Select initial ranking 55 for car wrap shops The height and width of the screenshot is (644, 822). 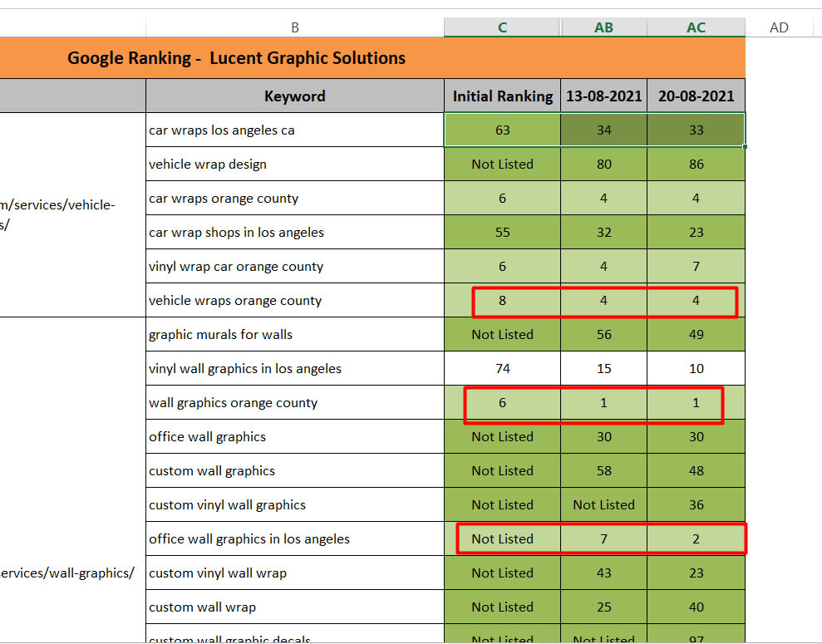(502, 232)
